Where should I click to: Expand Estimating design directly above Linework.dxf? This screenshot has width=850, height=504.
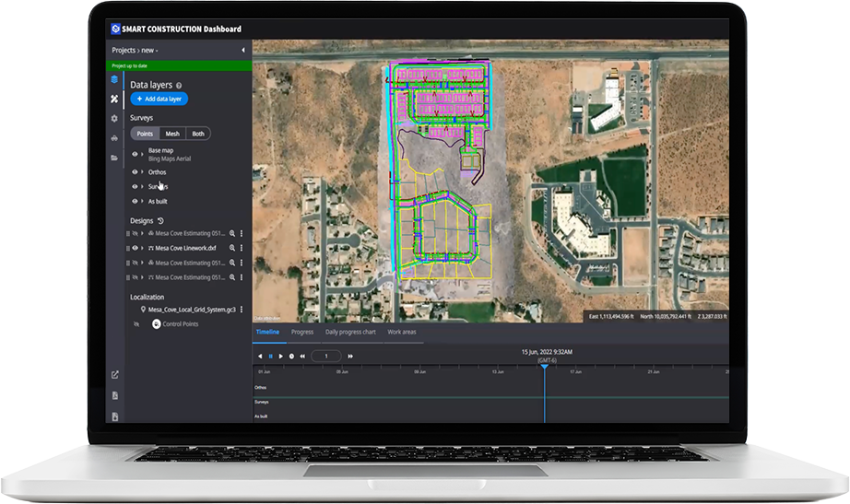[143, 234]
